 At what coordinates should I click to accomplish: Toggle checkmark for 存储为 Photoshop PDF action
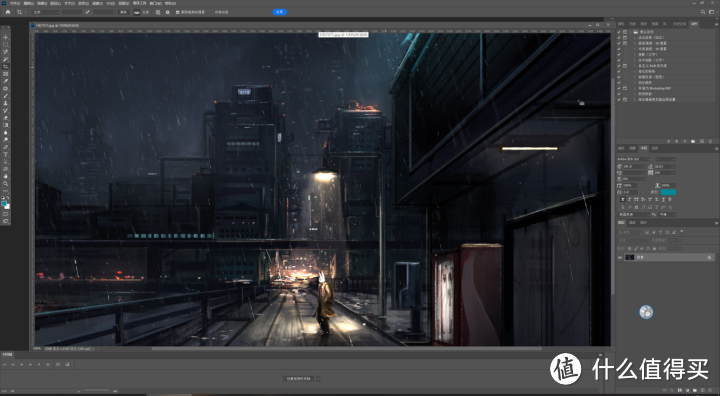(619, 88)
